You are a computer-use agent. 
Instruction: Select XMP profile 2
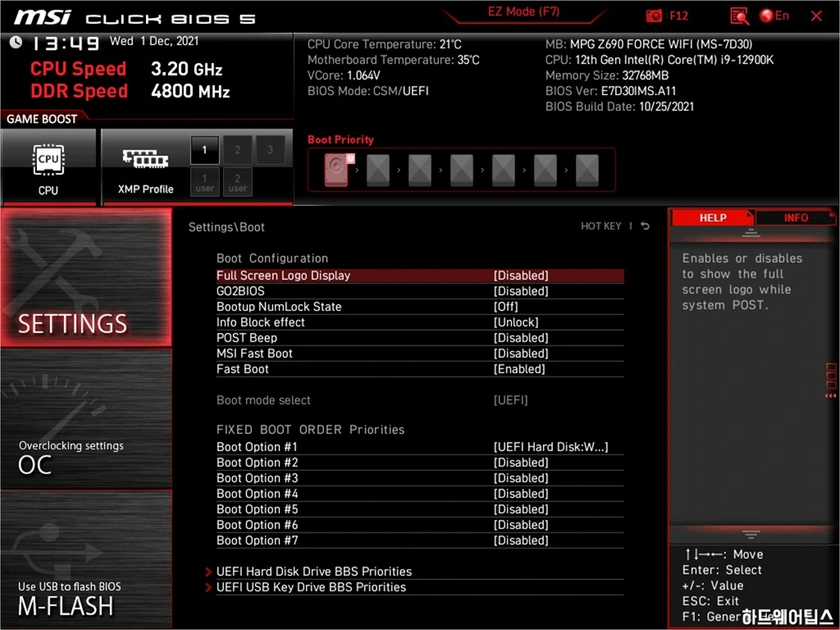coord(237,150)
